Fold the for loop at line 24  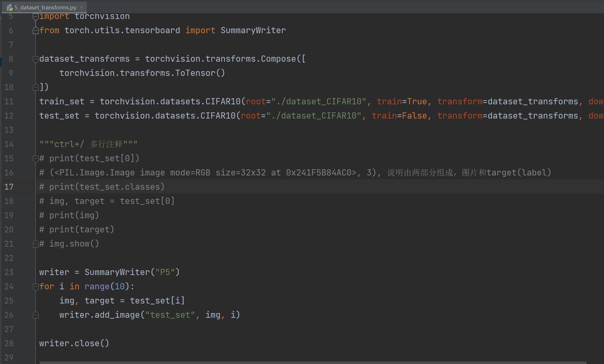36,287
